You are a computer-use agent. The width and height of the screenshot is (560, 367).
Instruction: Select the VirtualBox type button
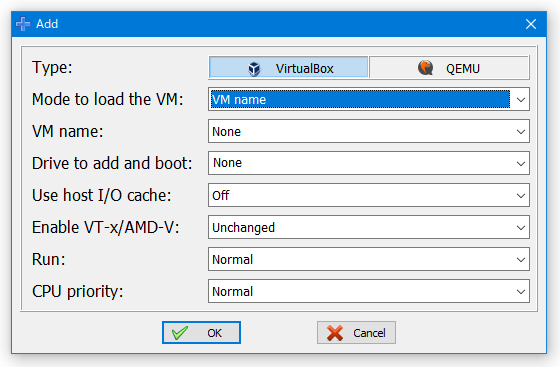[289, 67]
